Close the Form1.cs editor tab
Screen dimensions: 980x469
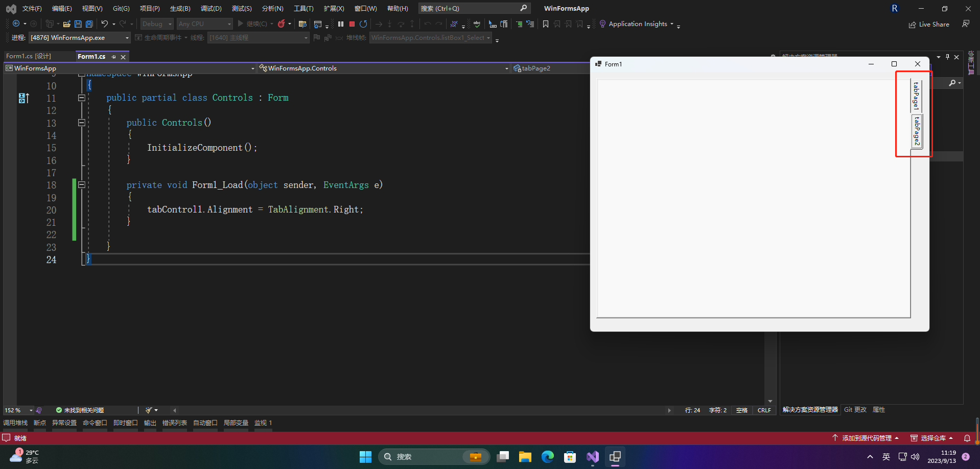pos(123,57)
